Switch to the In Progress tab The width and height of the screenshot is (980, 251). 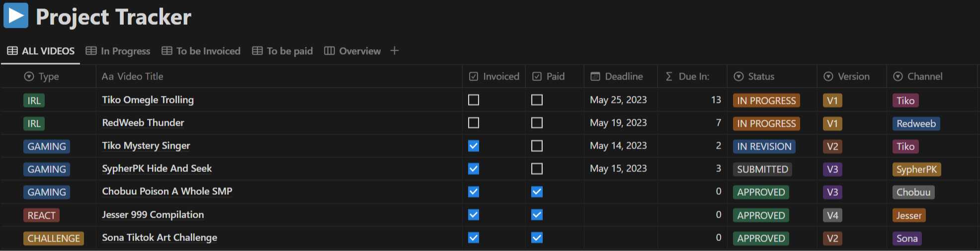point(118,51)
